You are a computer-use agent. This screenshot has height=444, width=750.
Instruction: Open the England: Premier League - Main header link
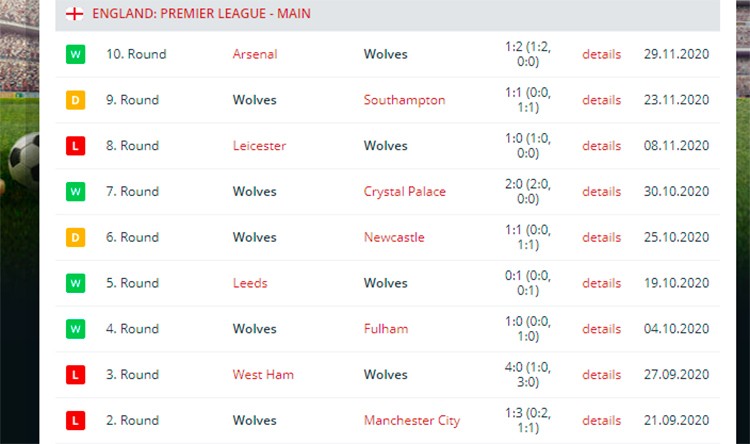pyautogui.click(x=201, y=13)
